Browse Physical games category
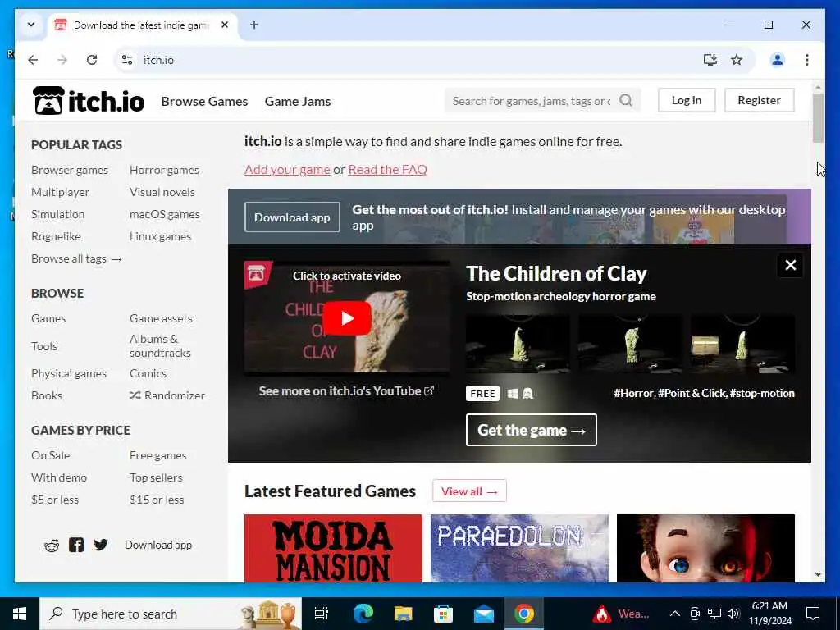Image resolution: width=840 pixels, height=630 pixels. [69, 373]
